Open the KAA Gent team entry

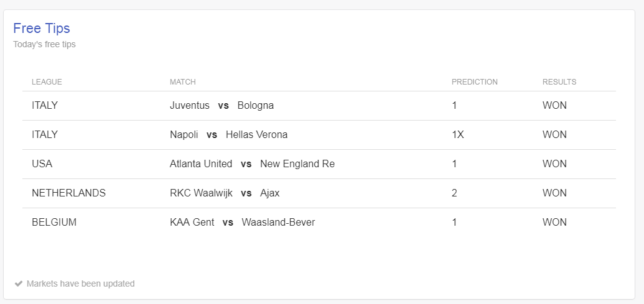(192, 222)
